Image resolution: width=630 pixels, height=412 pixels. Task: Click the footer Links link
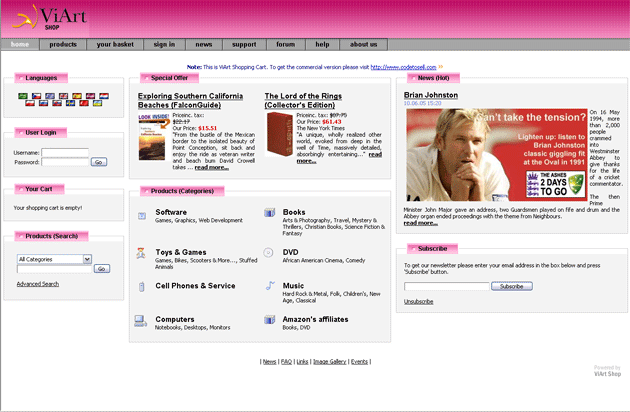[x=302, y=362]
